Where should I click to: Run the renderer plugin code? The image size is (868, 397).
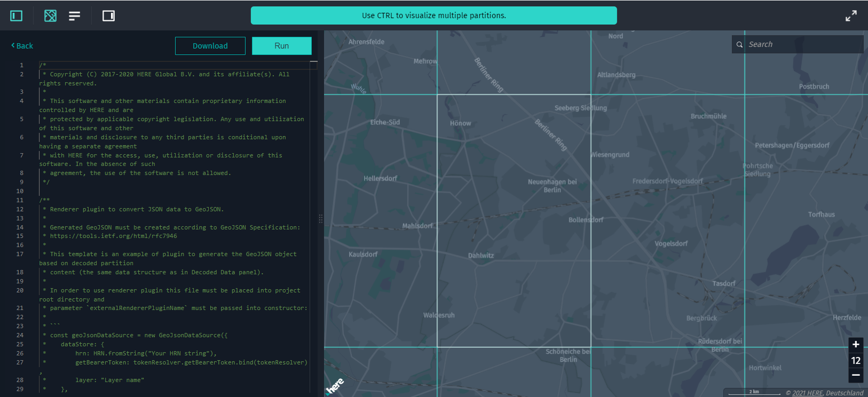coord(282,46)
